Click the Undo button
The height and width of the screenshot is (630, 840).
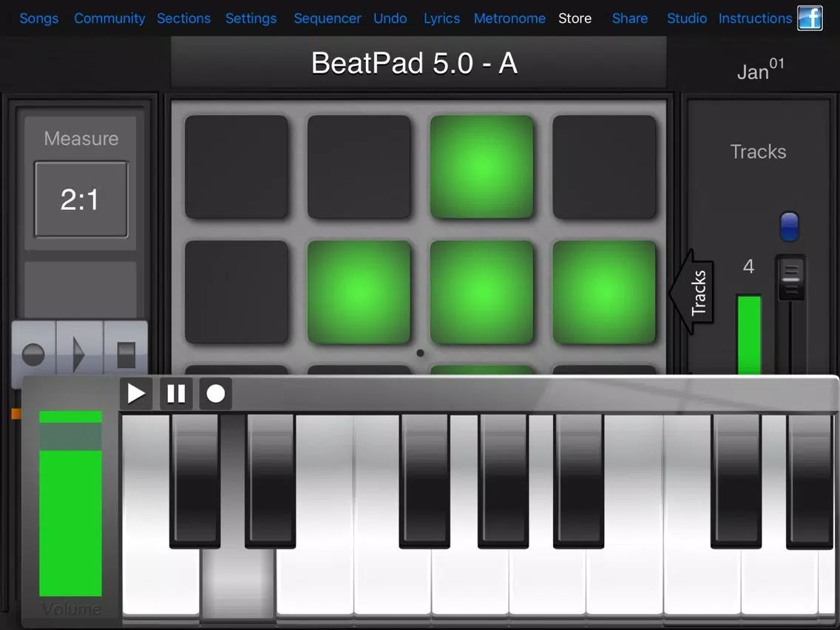tap(390, 18)
